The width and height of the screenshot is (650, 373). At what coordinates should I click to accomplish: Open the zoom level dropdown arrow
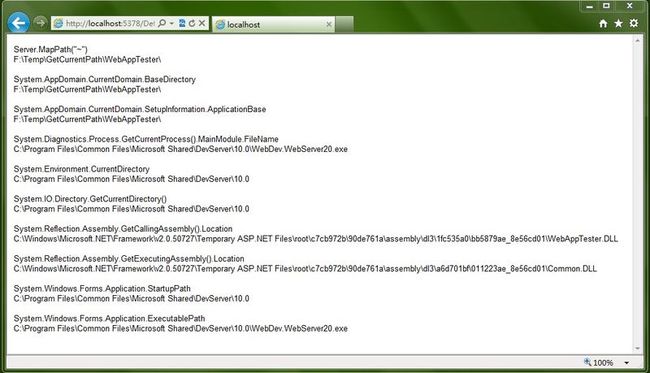pos(626,363)
